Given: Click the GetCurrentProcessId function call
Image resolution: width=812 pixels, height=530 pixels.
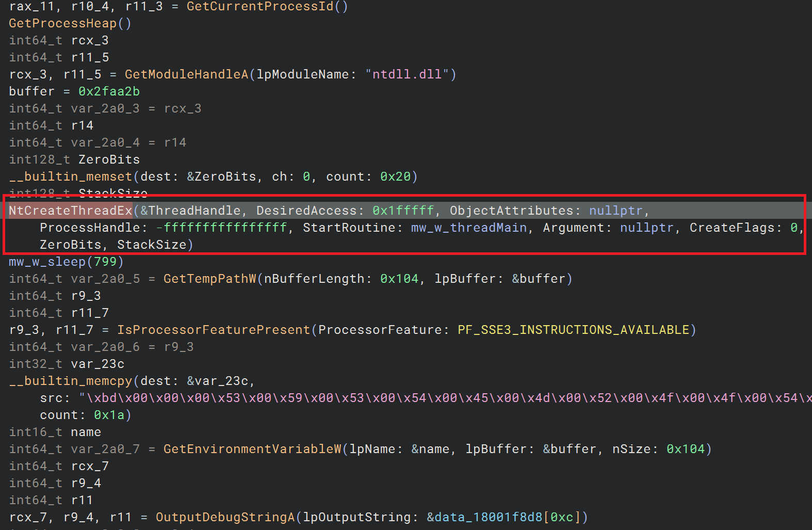Looking at the screenshot, I should [x=259, y=6].
